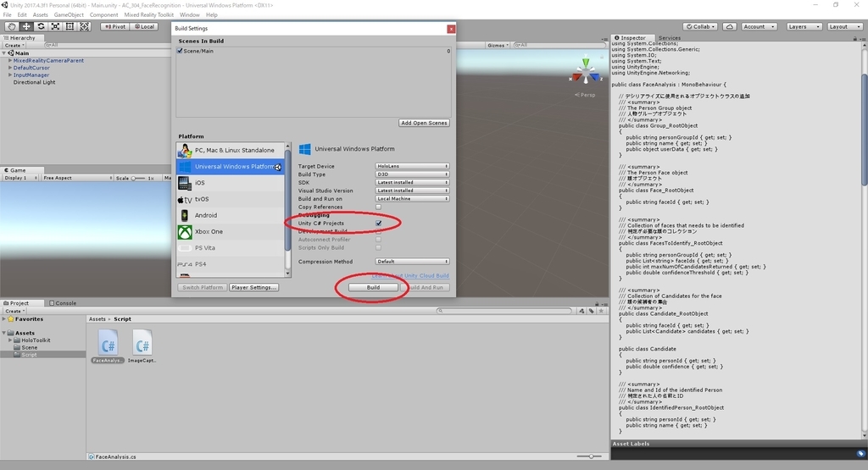Viewport: 868px width, 470px height.
Task: Open the GameObject menu
Action: point(68,15)
